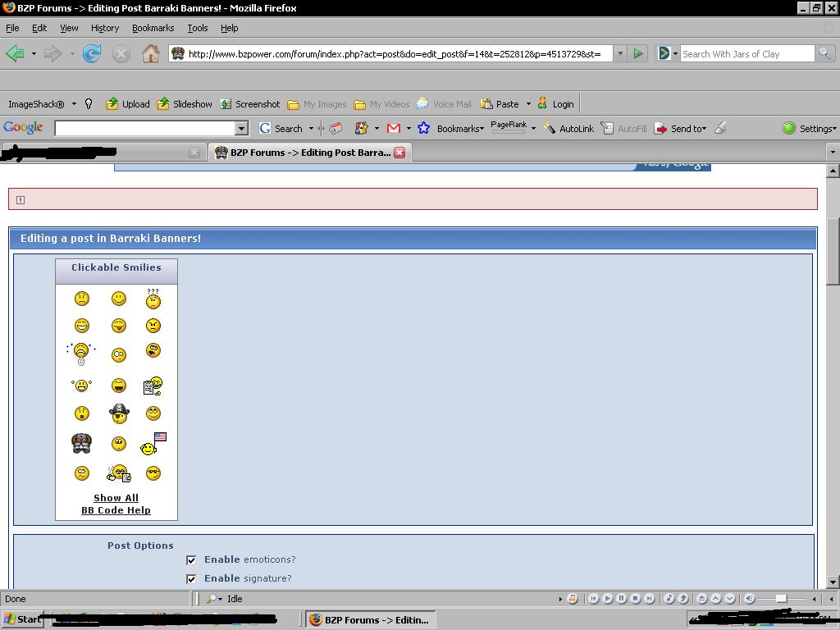The width and height of the screenshot is (840, 630).
Task: Pause playback in FoxyTunes controls
Action: (x=622, y=598)
